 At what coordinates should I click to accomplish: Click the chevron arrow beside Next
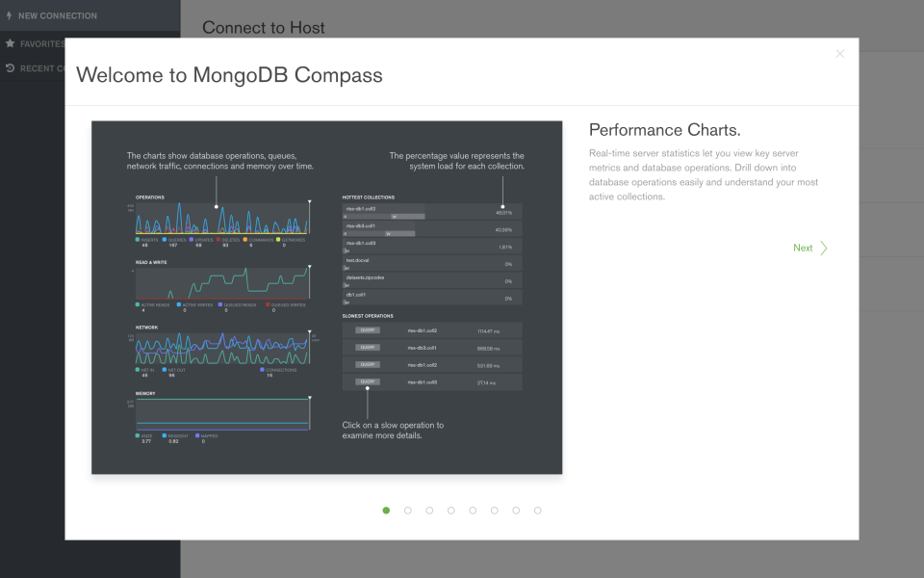[823, 248]
